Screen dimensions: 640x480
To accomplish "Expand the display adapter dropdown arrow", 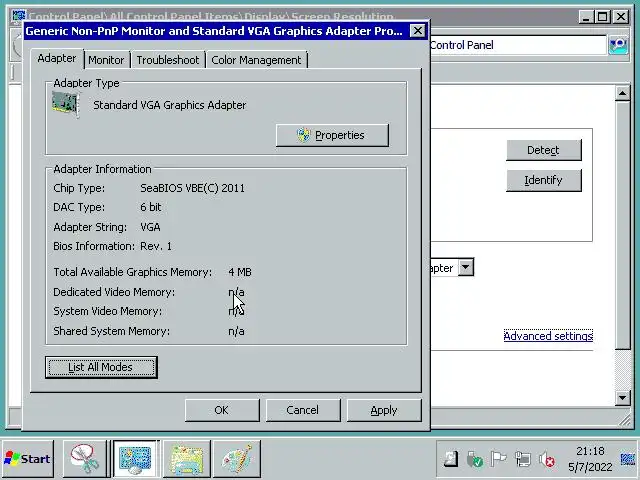I will pyautogui.click(x=466, y=267).
